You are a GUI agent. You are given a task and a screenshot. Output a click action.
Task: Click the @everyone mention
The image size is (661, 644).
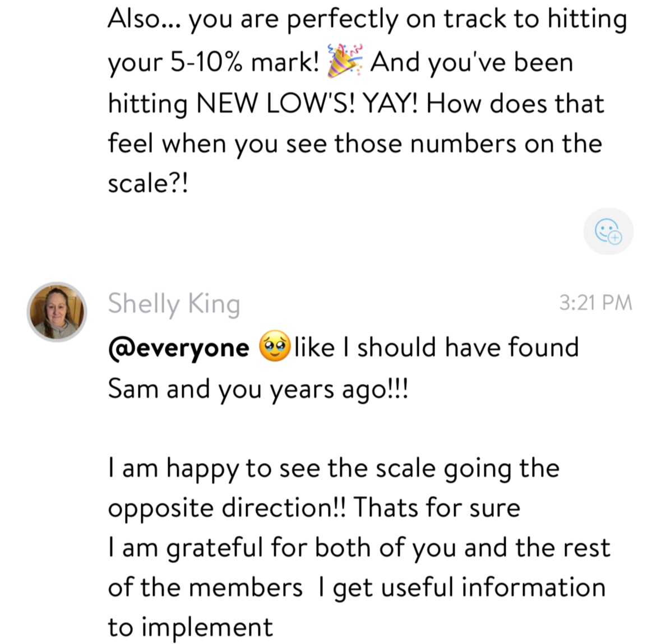click(x=178, y=348)
